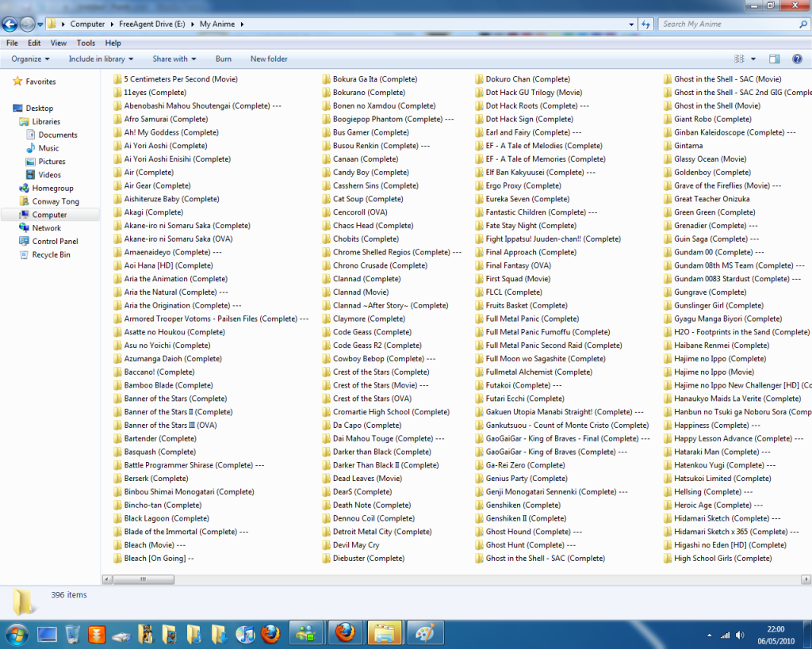
Task: Select the FLCL (Complete) folder
Action: [x=508, y=292]
